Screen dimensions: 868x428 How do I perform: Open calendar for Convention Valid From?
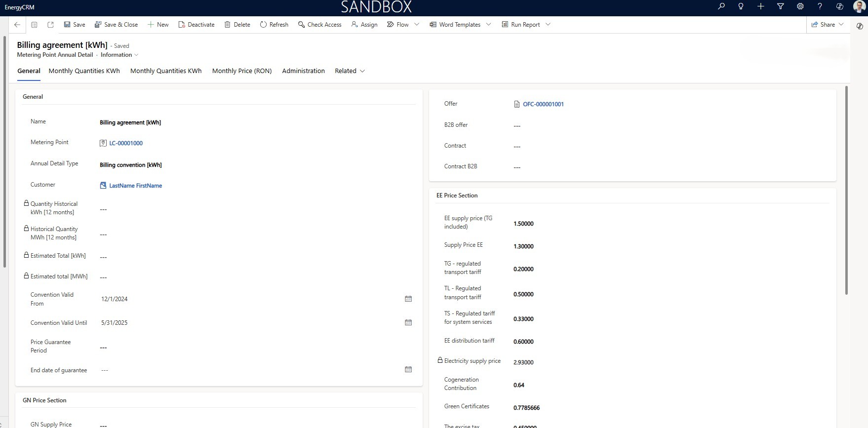[408, 299]
